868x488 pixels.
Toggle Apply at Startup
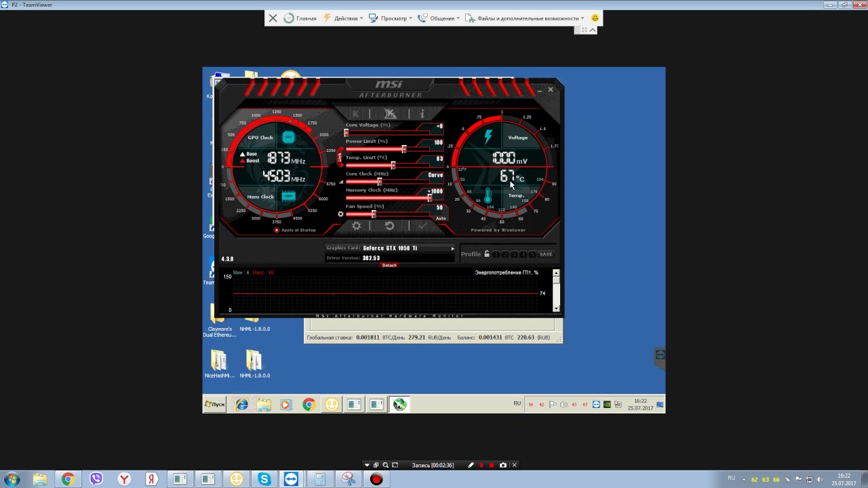pyautogui.click(x=294, y=230)
